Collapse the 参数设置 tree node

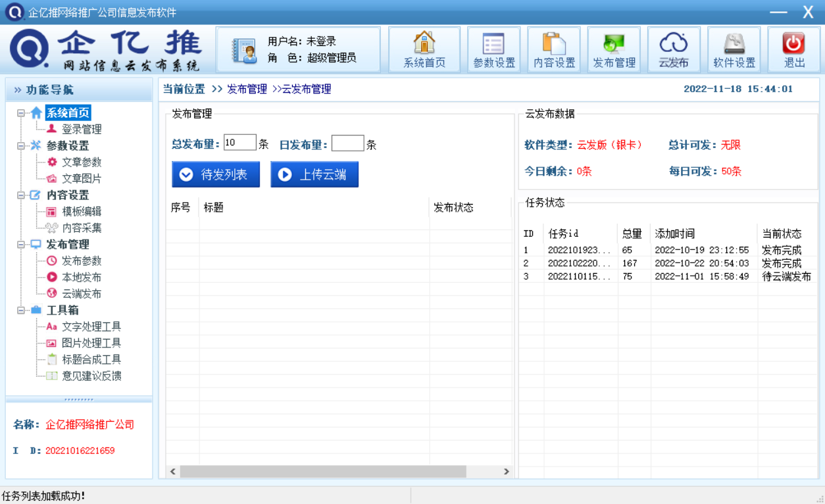point(21,146)
